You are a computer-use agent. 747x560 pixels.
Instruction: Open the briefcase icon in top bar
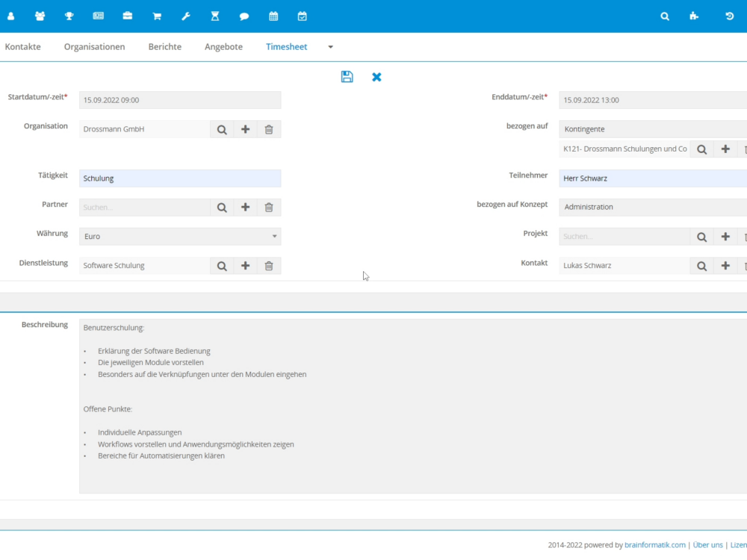tap(128, 16)
